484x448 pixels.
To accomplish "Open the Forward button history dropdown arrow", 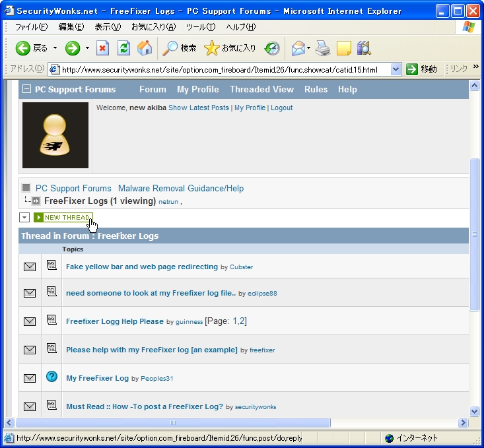I will [x=87, y=48].
